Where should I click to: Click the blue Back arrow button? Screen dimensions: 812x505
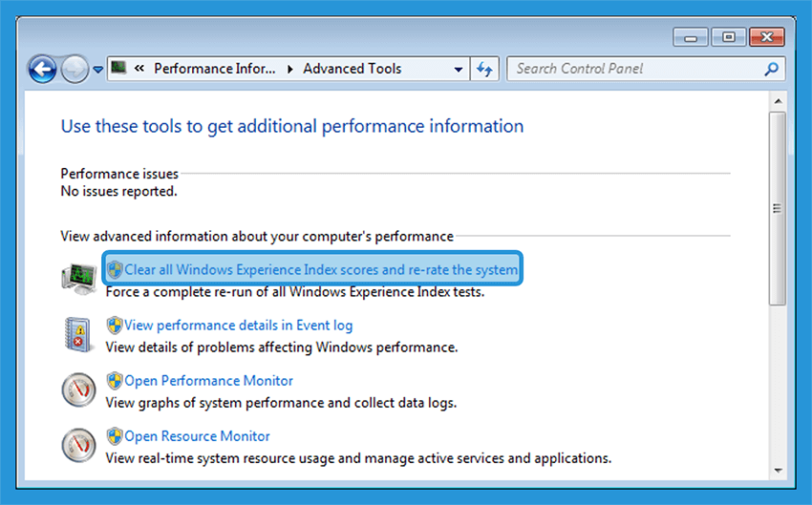(42, 69)
